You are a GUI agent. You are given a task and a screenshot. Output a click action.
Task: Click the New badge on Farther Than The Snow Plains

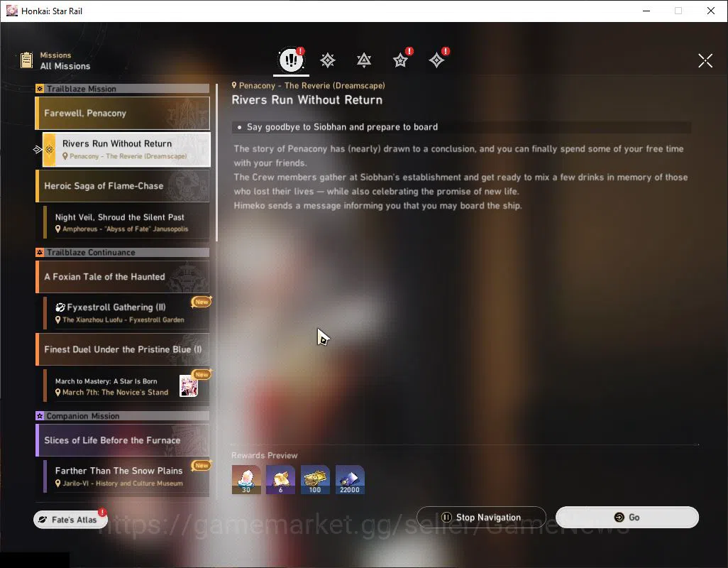tap(202, 465)
